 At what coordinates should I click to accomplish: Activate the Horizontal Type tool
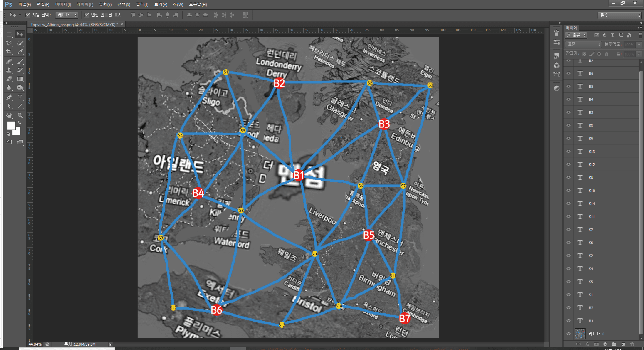(x=20, y=97)
